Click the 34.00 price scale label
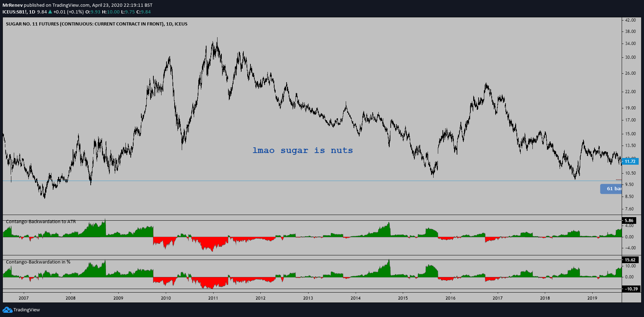This screenshot has width=644, height=317. pyautogui.click(x=631, y=44)
